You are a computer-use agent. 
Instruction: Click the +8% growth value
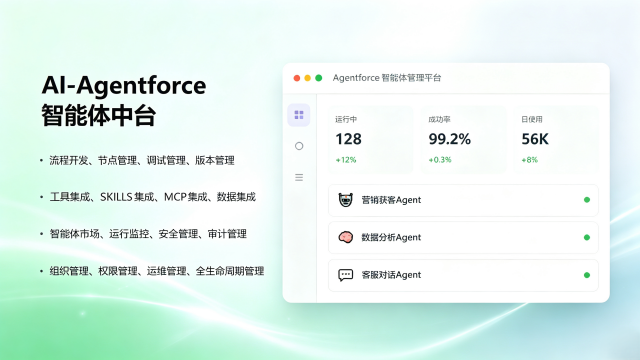tap(529, 160)
